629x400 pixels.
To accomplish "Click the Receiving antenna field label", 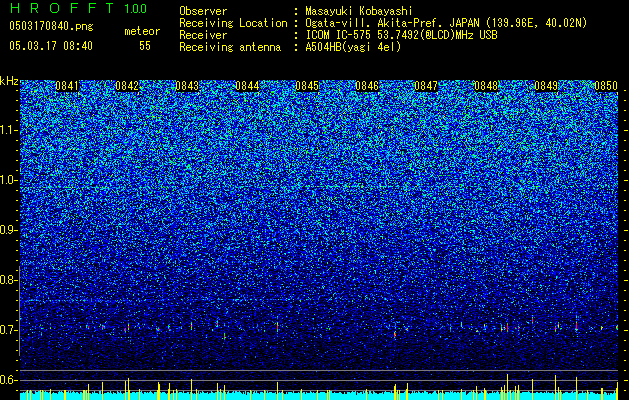I will (230, 47).
